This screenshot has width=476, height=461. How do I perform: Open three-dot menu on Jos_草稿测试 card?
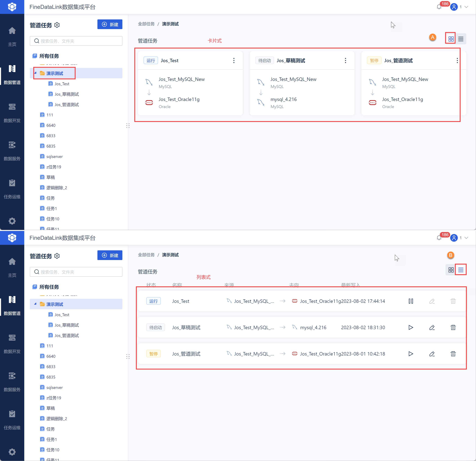click(x=345, y=60)
